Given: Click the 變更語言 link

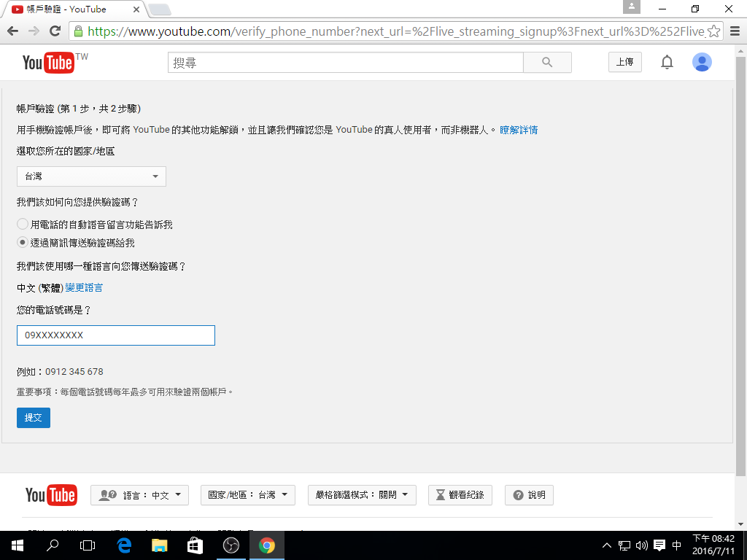Looking at the screenshot, I should [84, 287].
